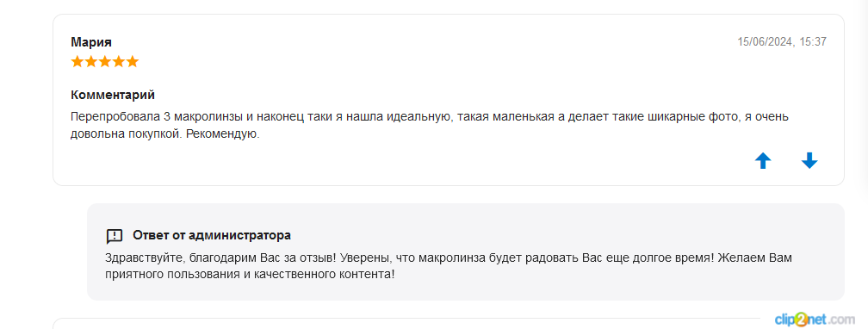Select the second orange rating star
868x329 pixels.
tap(90, 61)
